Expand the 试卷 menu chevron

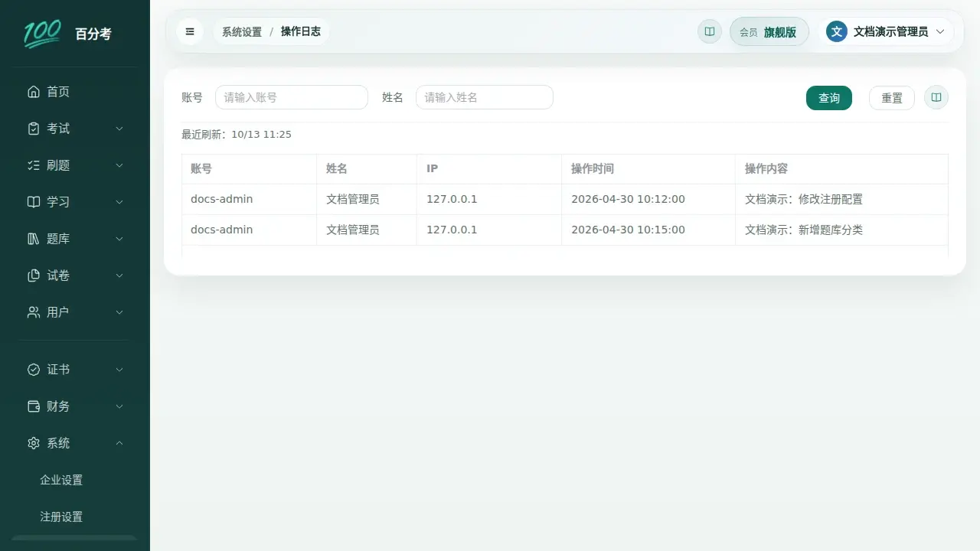pos(119,275)
